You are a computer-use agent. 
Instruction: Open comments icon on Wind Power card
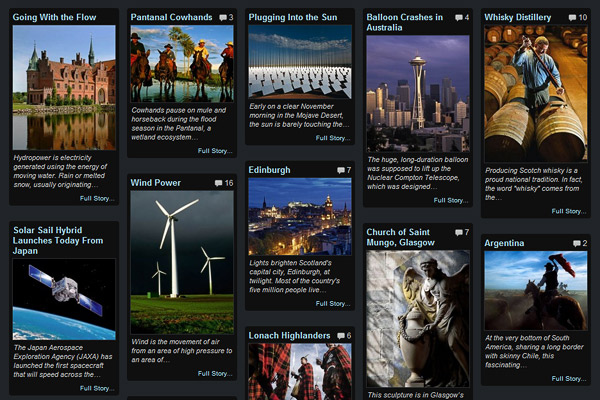tap(218, 183)
